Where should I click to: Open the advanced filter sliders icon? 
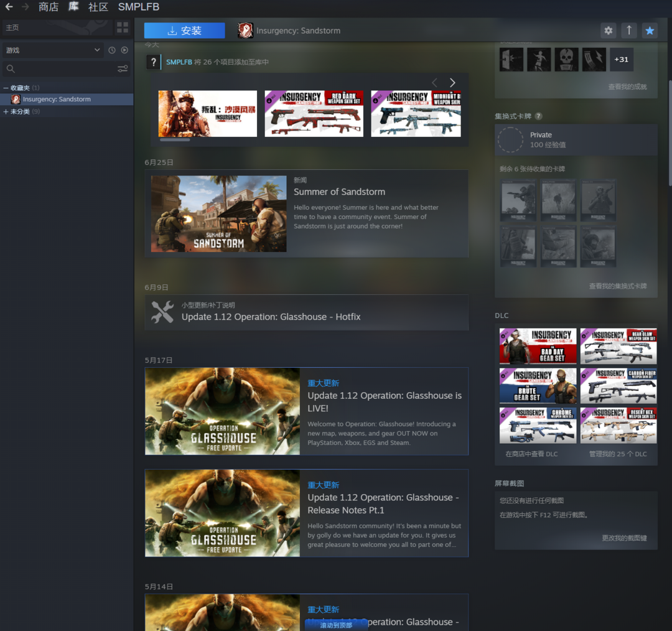123,69
